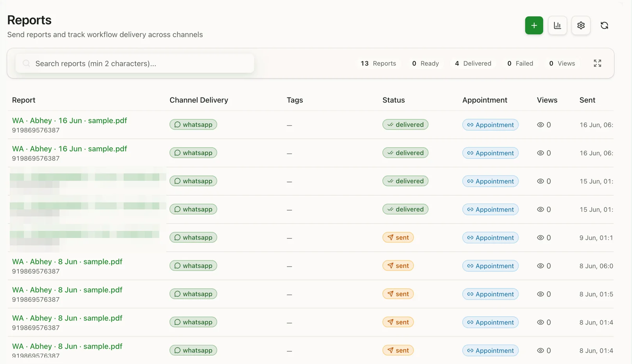Click Appointment link in 8 Jun, 06:0 row
This screenshot has width=632, height=364.
(x=490, y=266)
